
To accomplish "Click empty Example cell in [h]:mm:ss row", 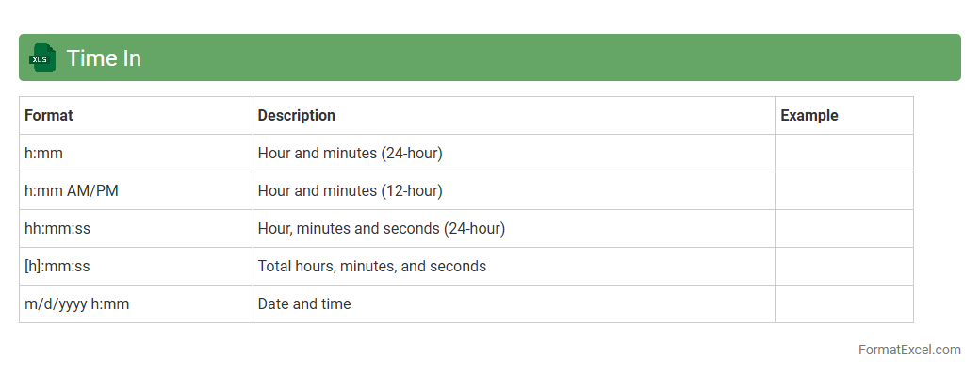I will (x=843, y=267).
